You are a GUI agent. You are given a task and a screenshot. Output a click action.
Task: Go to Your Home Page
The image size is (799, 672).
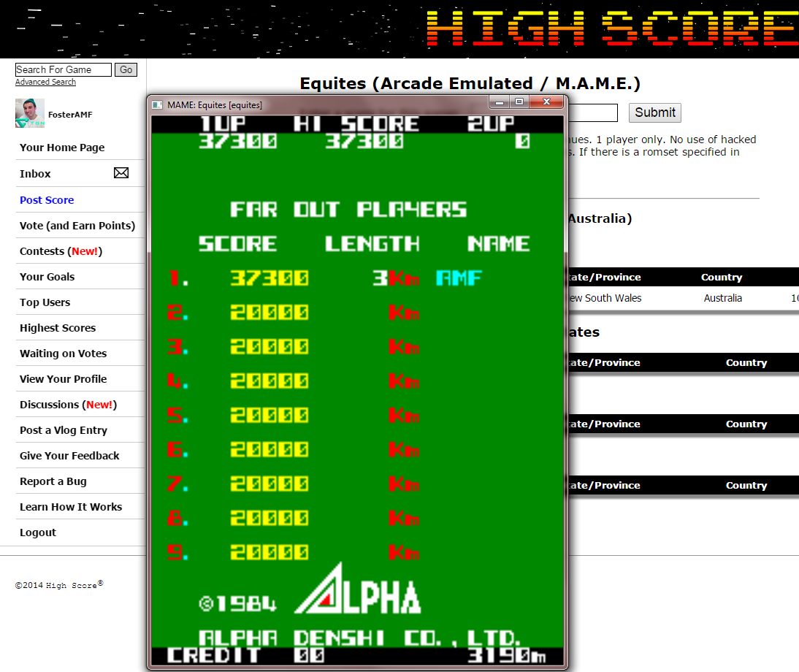tap(62, 148)
